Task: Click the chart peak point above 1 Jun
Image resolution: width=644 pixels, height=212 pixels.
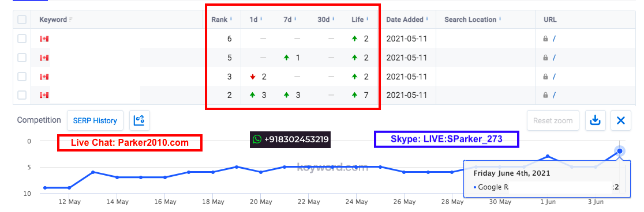Action: point(548,156)
